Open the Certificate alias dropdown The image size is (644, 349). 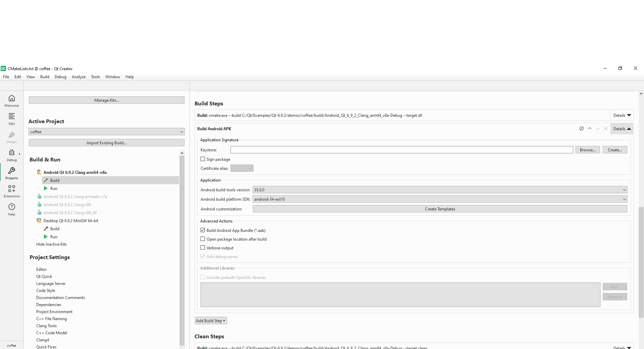(x=242, y=168)
